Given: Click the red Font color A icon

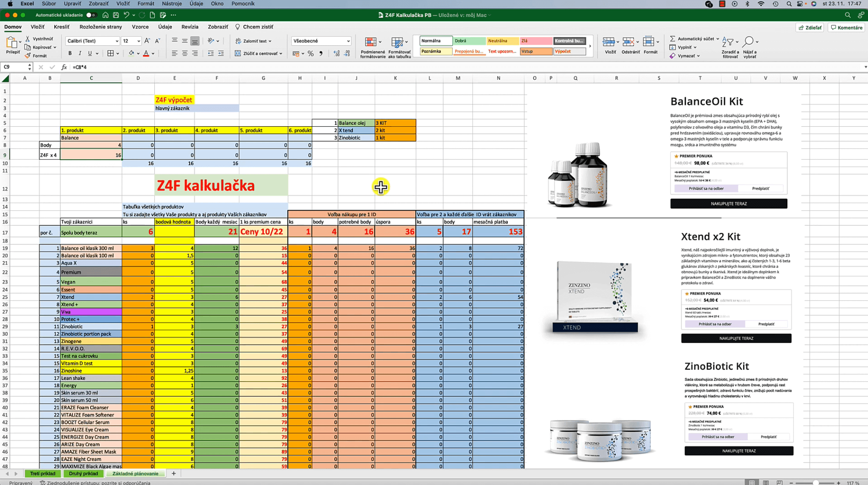Looking at the screenshot, I should 146,53.
